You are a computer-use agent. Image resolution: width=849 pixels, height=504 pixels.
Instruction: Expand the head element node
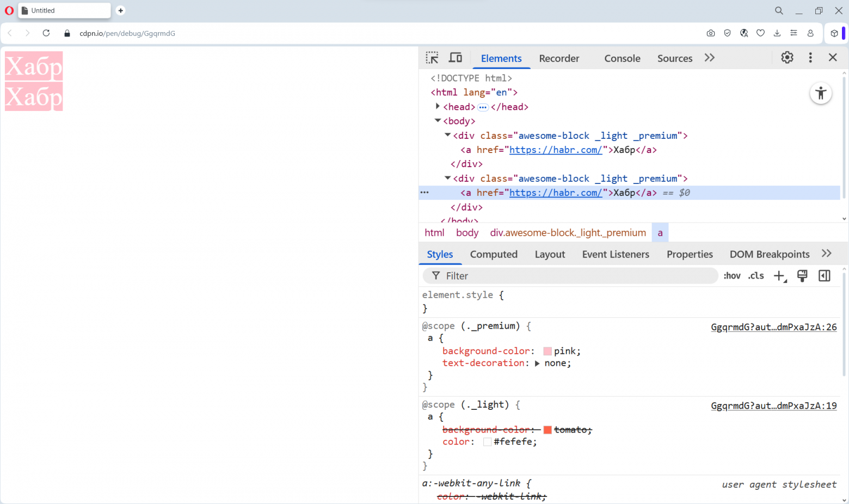point(438,106)
